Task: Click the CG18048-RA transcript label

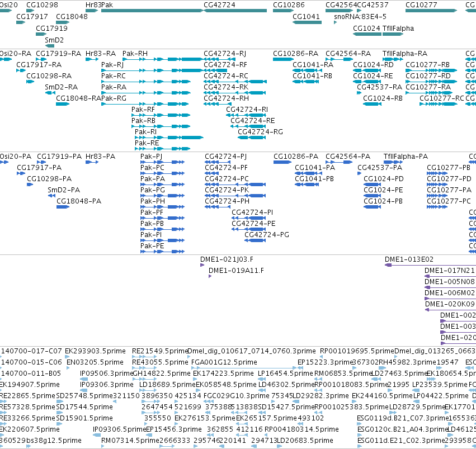Action: [79, 98]
